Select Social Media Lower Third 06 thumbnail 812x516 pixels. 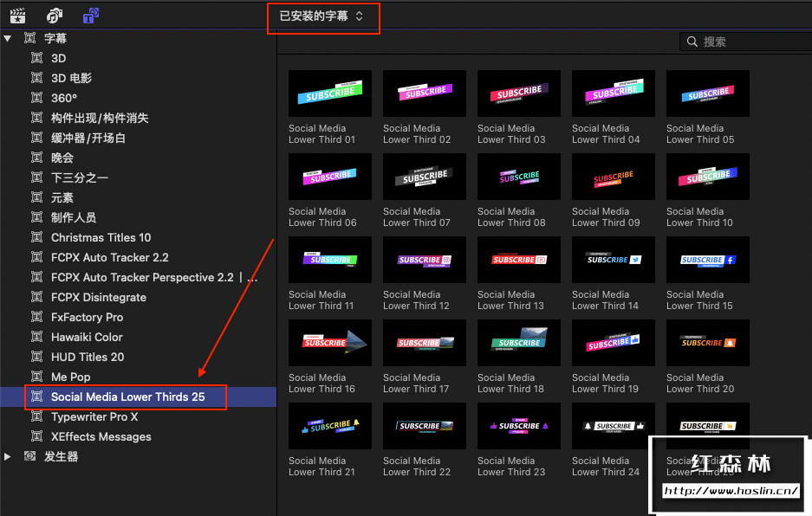(x=330, y=177)
